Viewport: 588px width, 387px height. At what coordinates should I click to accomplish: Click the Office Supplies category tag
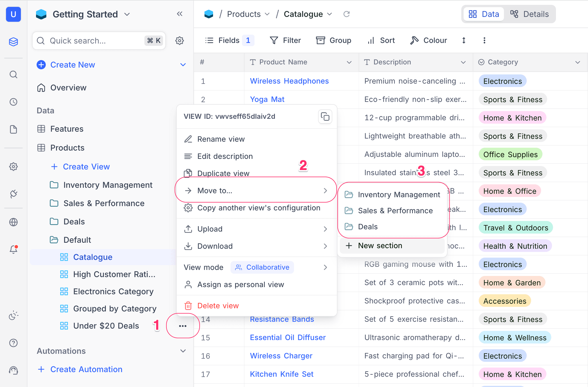510,155
